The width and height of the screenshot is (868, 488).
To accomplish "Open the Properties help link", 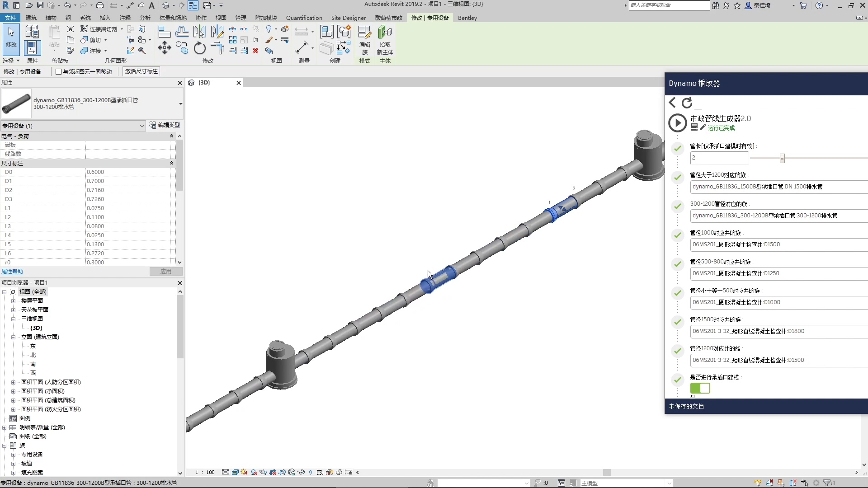I will (x=12, y=272).
